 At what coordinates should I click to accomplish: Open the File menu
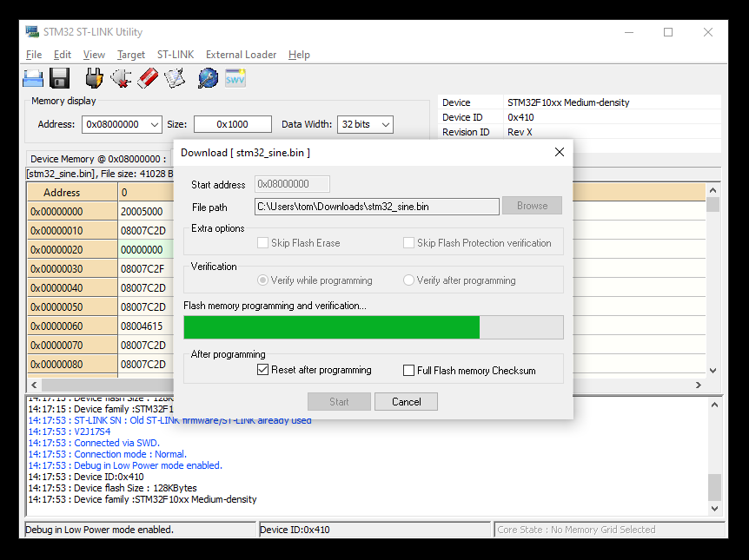34,55
